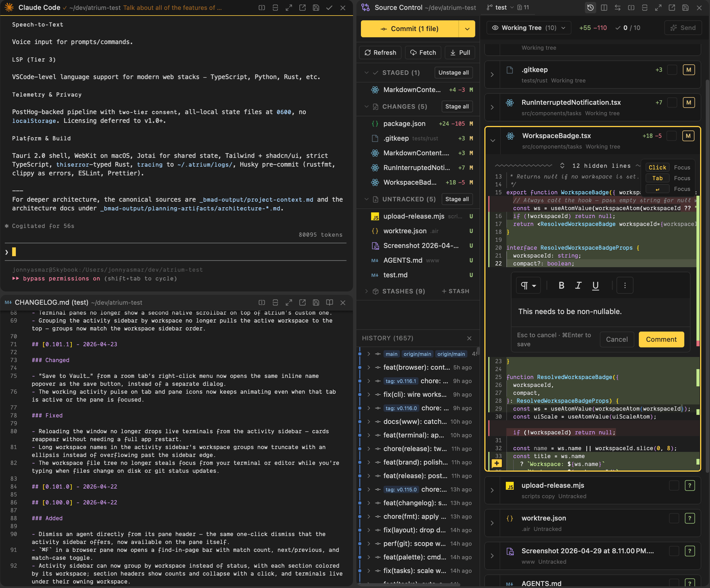Open test branch selector dropdown
Screen dimensions: 710x588
click(x=500, y=7)
